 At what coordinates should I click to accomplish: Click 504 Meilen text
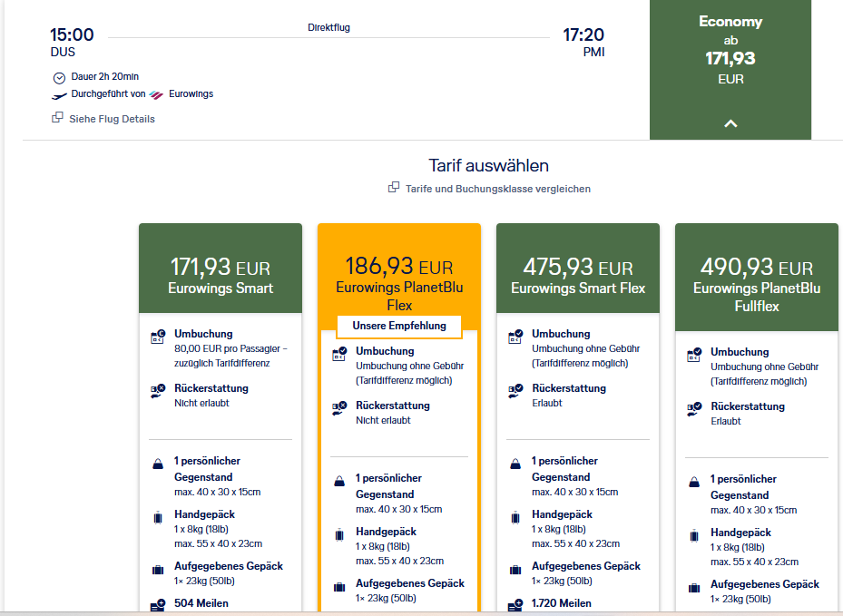201,603
